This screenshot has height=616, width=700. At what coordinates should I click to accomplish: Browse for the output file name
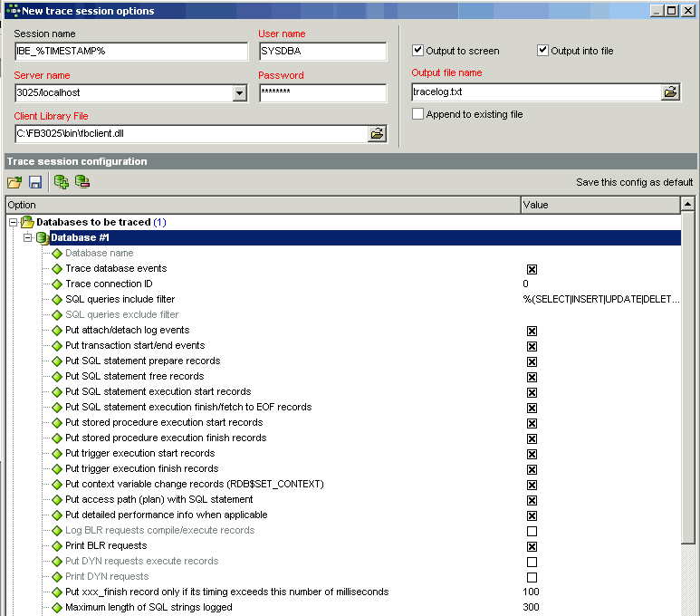(670, 92)
